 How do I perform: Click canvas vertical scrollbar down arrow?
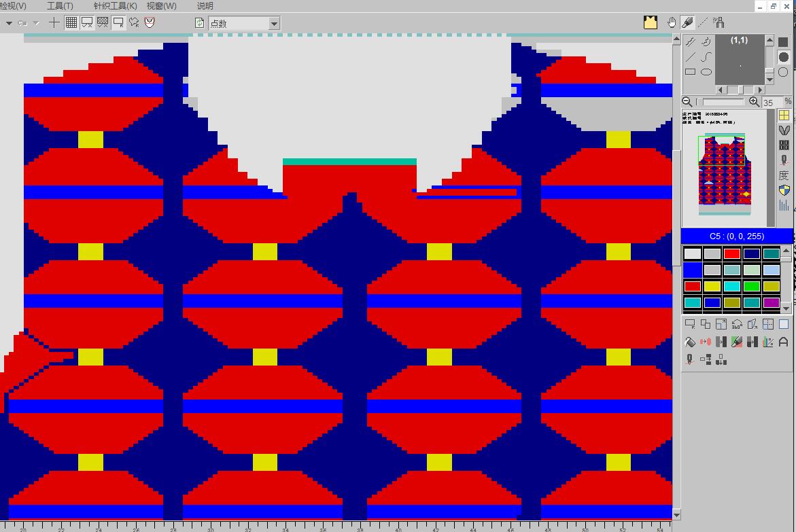click(676, 515)
